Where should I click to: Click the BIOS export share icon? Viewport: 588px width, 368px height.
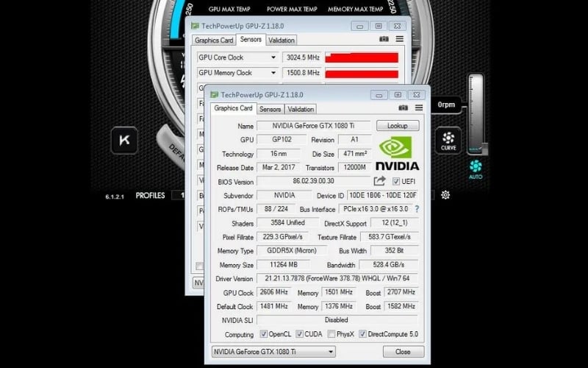tap(380, 181)
